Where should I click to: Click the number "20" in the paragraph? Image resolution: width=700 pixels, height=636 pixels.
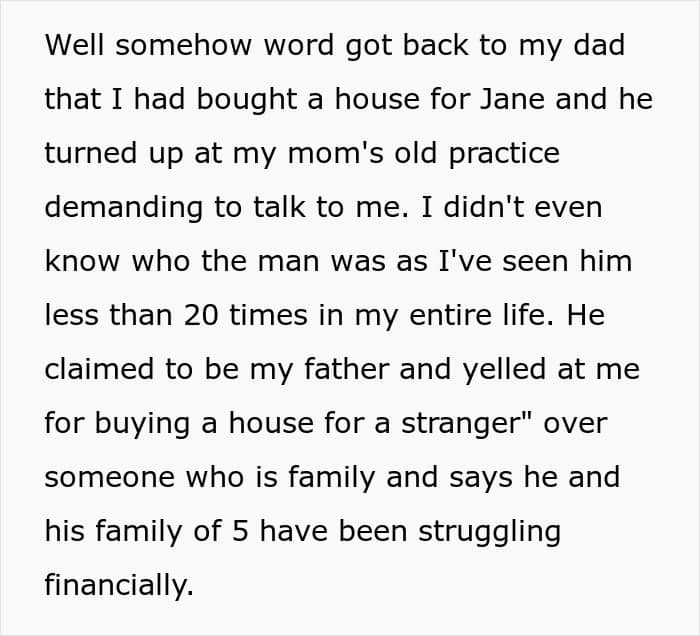[x=201, y=315]
